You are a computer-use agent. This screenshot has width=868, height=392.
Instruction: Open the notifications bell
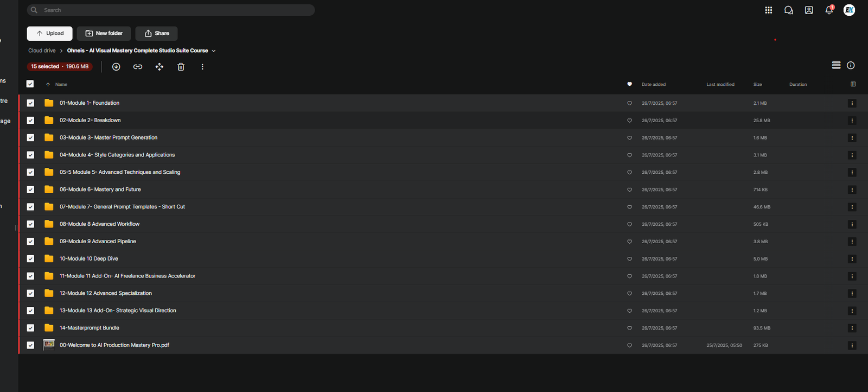(x=828, y=10)
